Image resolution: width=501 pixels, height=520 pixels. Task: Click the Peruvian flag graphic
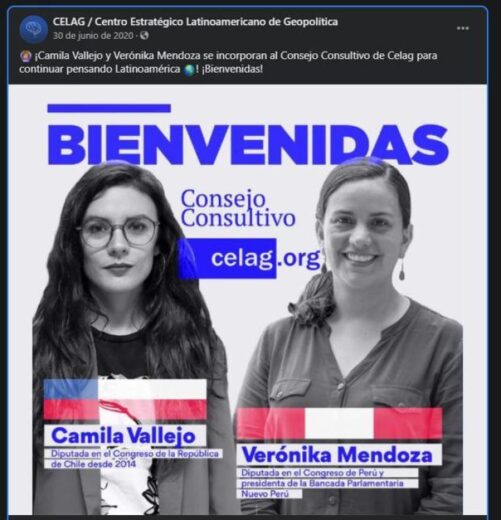pyautogui.click(x=339, y=423)
